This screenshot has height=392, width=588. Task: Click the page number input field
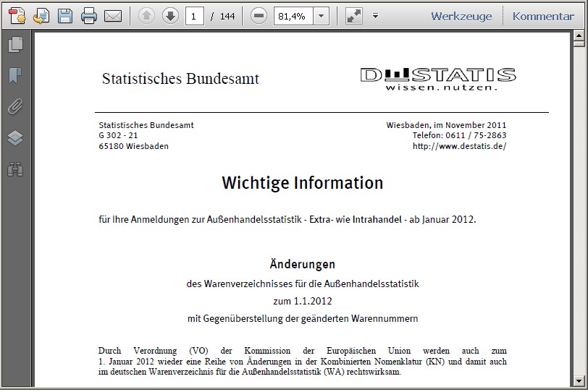pos(194,16)
